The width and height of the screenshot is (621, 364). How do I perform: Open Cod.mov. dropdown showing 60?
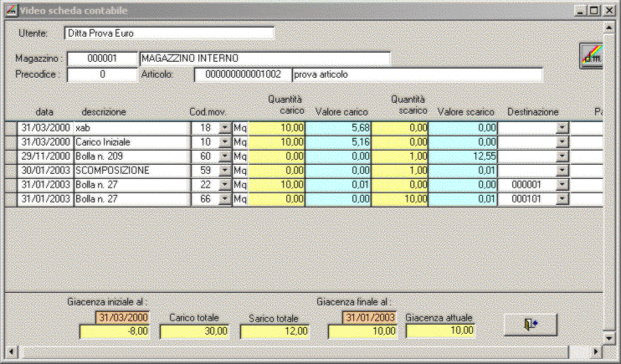pyautogui.click(x=224, y=156)
